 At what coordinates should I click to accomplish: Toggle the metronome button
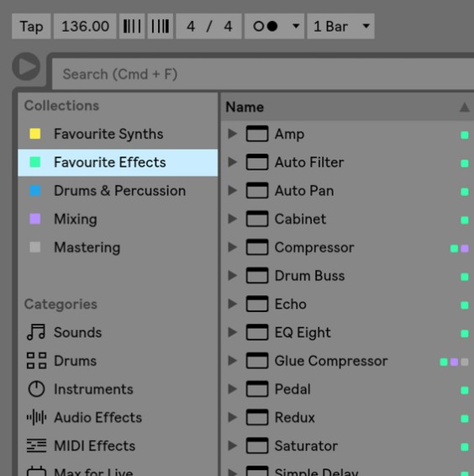[266, 26]
